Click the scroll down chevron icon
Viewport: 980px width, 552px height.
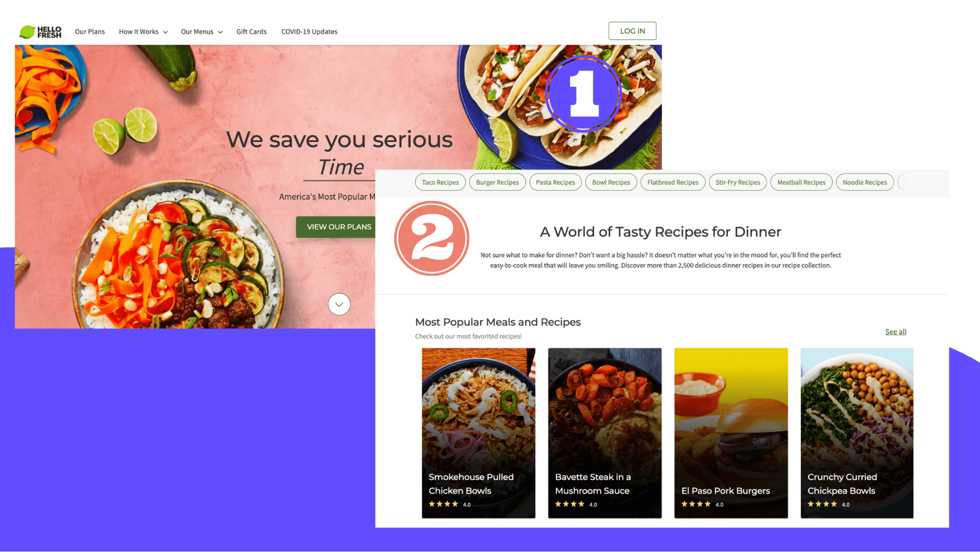339,304
